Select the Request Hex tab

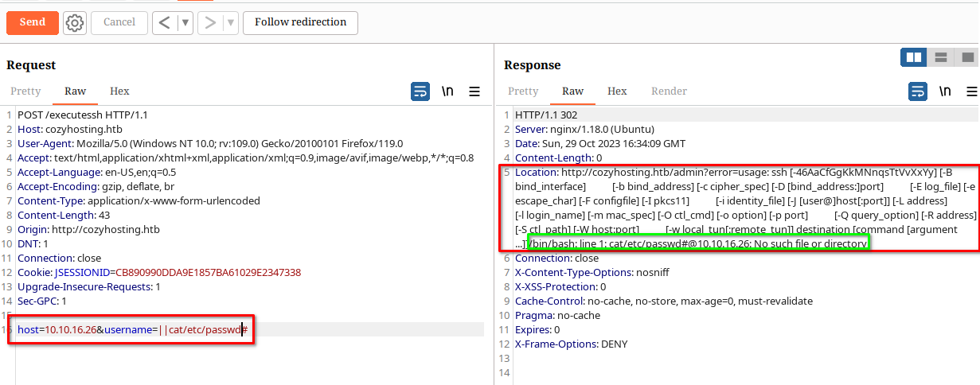(119, 91)
